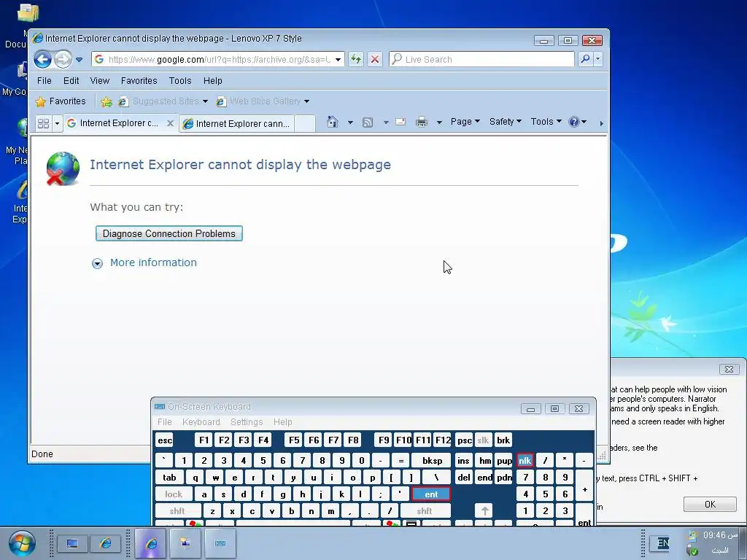Viewport: 747px width, 560px height.
Task: Open the recent pages dropdown beside Forward
Action: [79, 60]
